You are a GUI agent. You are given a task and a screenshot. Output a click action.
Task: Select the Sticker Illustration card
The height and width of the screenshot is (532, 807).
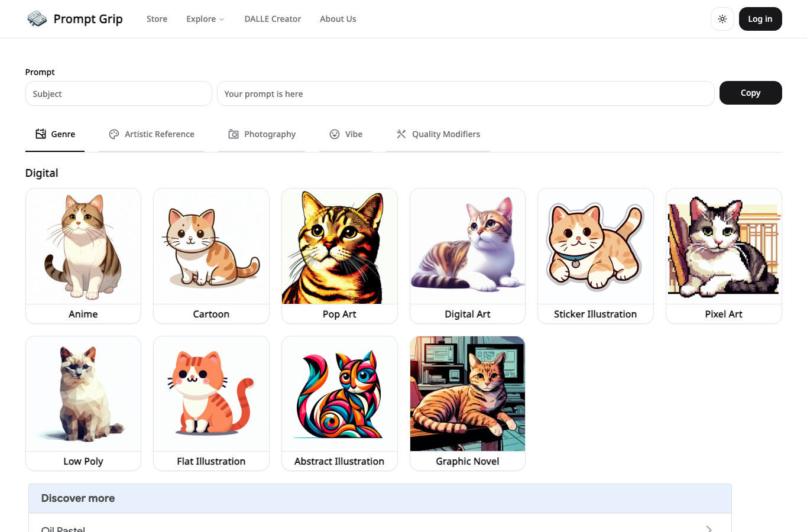pyautogui.click(x=595, y=256)
